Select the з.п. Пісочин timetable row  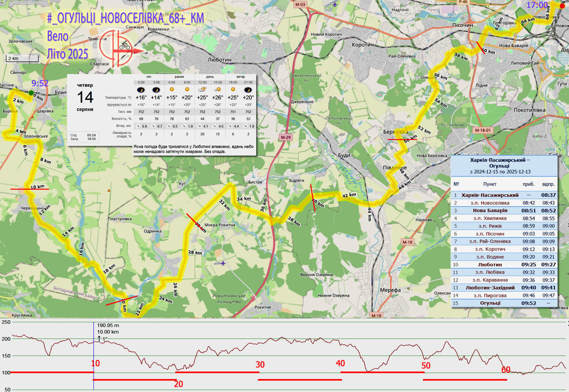point(504,234)
